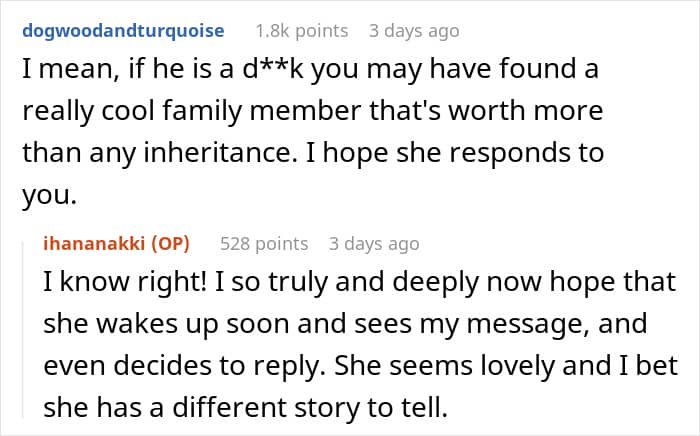
Task: Open the OP reply's "3 days ago" permalink
Action: tap(374, 244)
